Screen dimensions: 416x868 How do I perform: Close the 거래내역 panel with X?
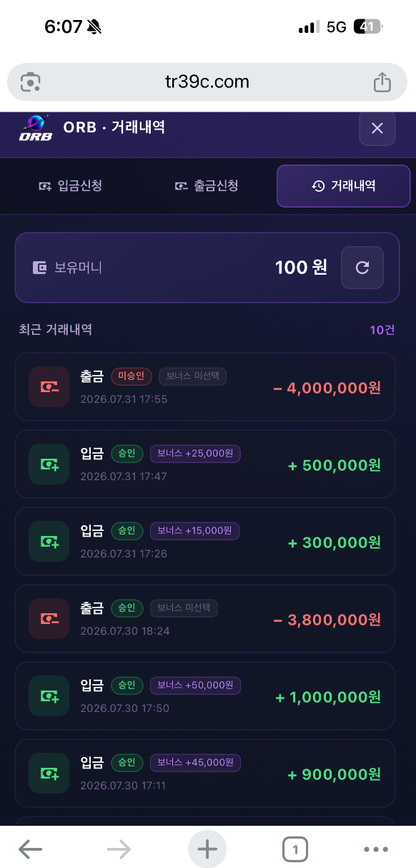pos(377,128)
